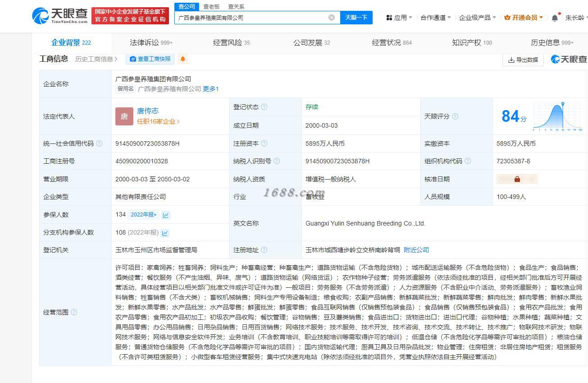The height and width of the screenshot is (383, 588).
Task: Switch to the 历史信息 tab
Action: 552,43
